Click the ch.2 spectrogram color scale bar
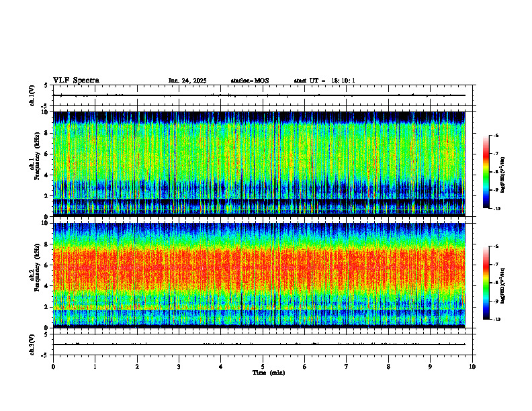 tap(486, 283)
